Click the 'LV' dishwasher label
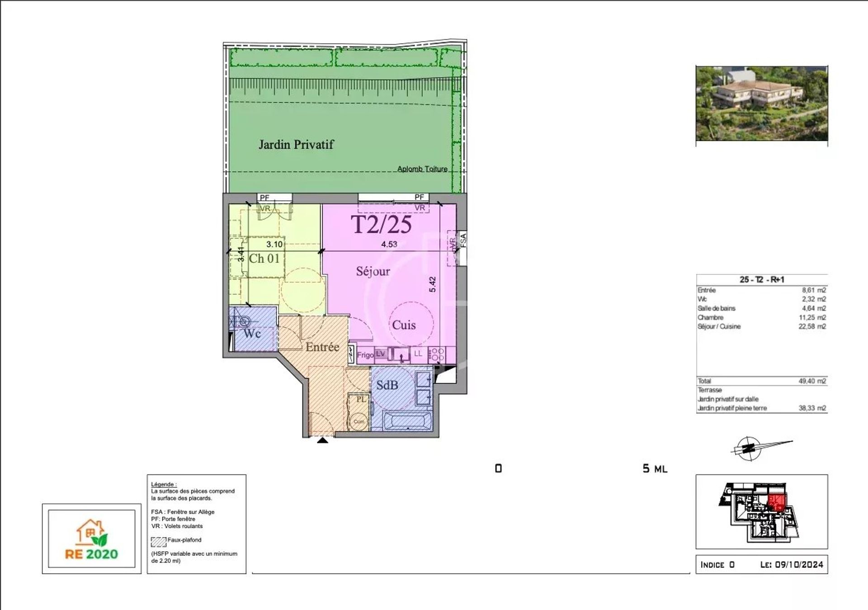Viewport: 868px width, 610px height. coord(380,354)
